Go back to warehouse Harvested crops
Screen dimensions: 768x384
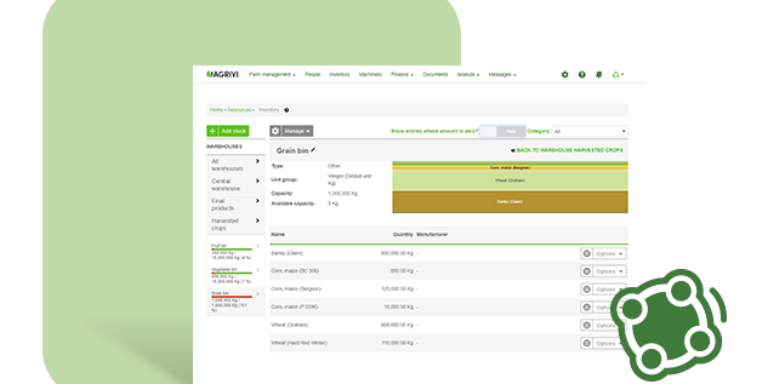coord(567,150)
